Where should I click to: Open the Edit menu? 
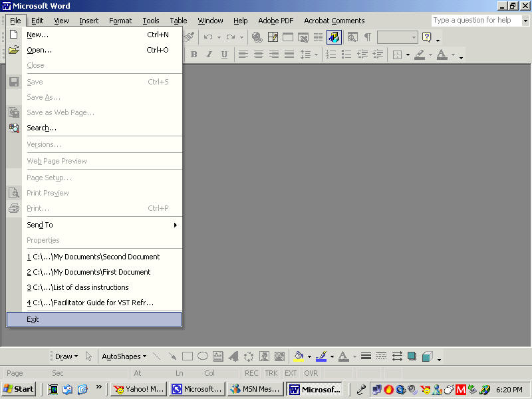pyautogui.click(x=37, y=21)
